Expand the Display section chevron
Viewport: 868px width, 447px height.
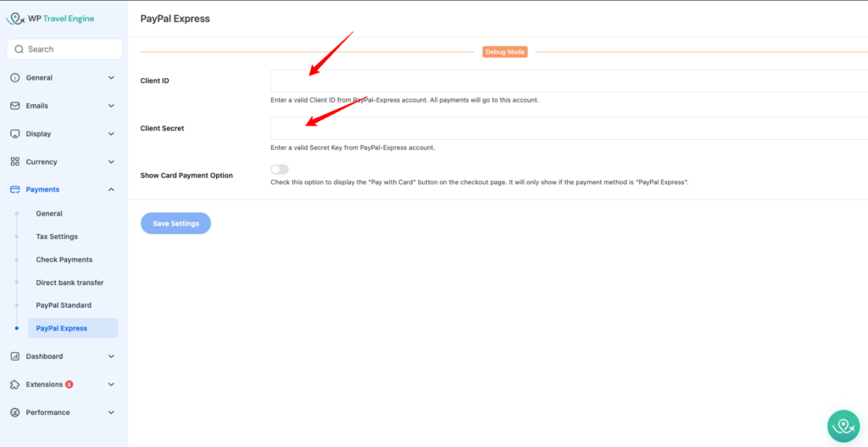click(111, 134)
